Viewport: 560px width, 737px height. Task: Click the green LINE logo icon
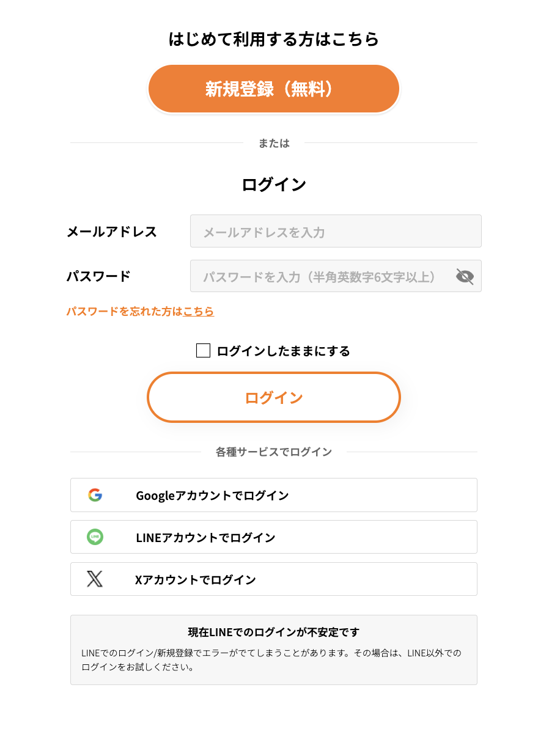coord(95,537)
